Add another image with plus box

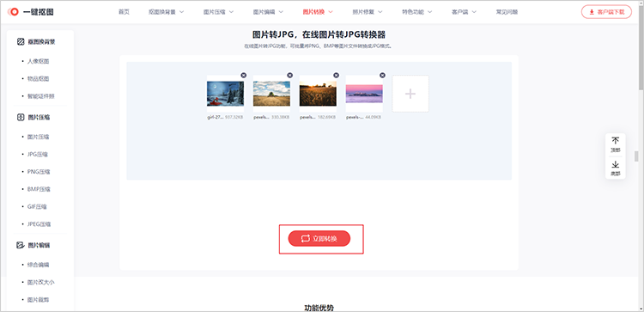(x=410, y=94)
